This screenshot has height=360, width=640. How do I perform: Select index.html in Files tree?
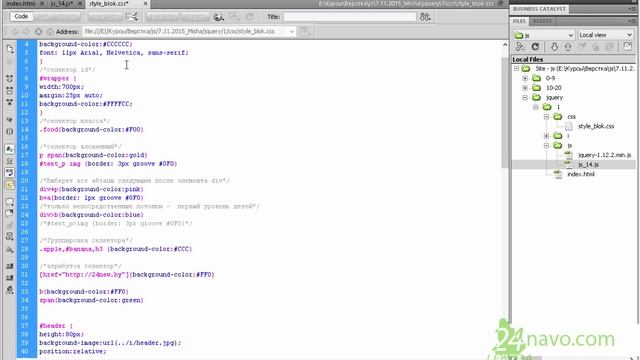(581, 174)
